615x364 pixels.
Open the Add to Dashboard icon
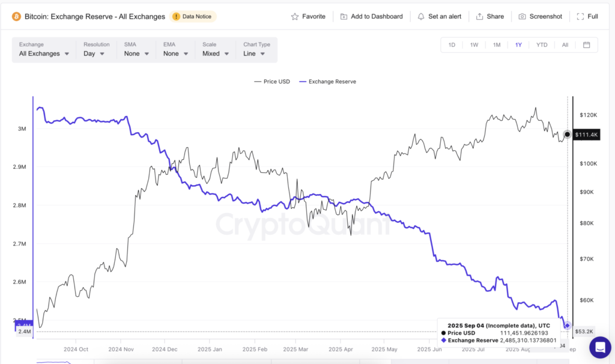pyautogui.click(x=343, y=16)
